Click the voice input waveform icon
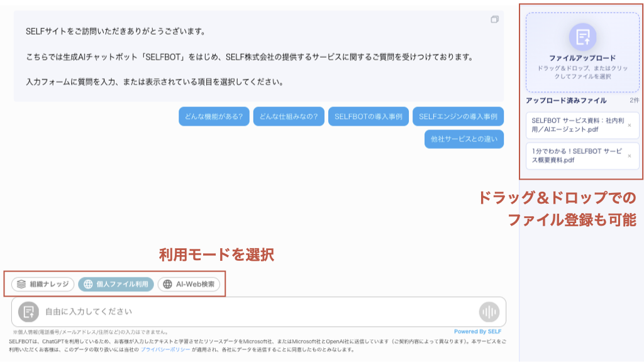The height and width of the screenshot is (362, 644). pos(489,312)
